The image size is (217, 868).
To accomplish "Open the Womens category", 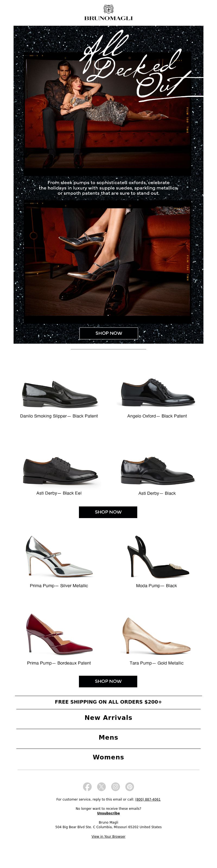I will click(108, 757).
